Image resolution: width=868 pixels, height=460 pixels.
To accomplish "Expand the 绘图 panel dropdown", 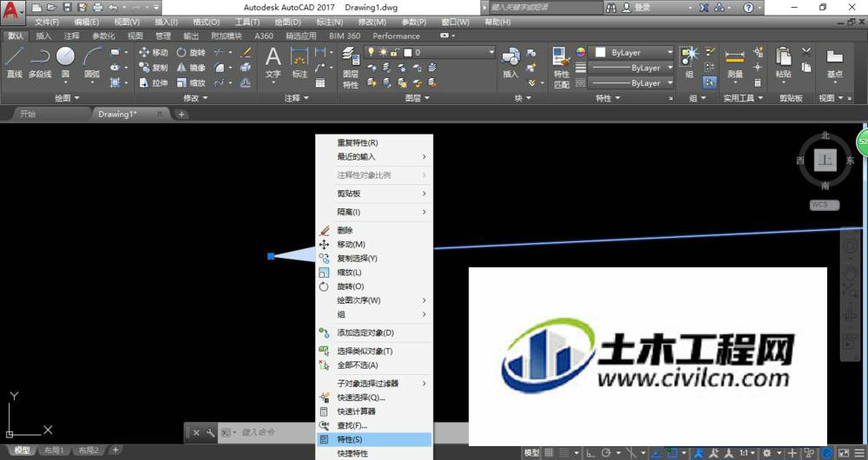I will [x=67, y=98].
